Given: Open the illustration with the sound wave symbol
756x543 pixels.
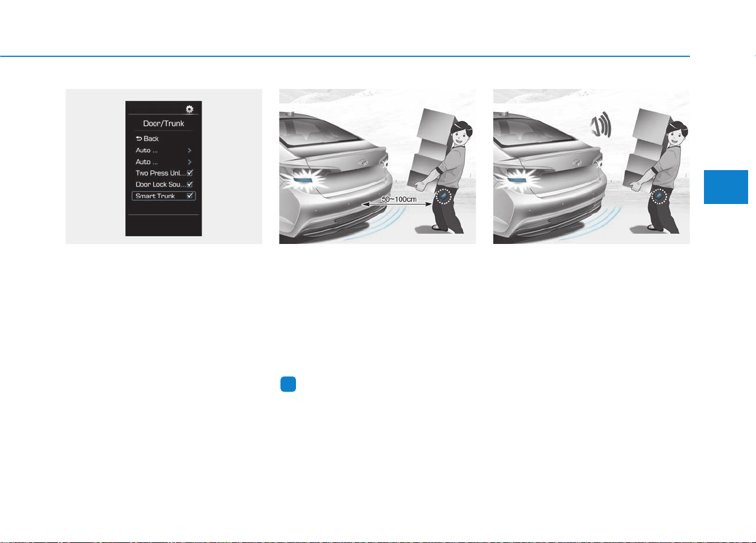Looking at the screenshot, I should (591, 166).
